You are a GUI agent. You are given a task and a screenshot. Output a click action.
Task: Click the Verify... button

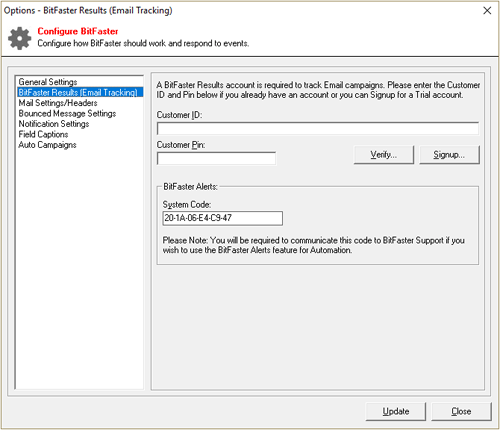point(384,155)
